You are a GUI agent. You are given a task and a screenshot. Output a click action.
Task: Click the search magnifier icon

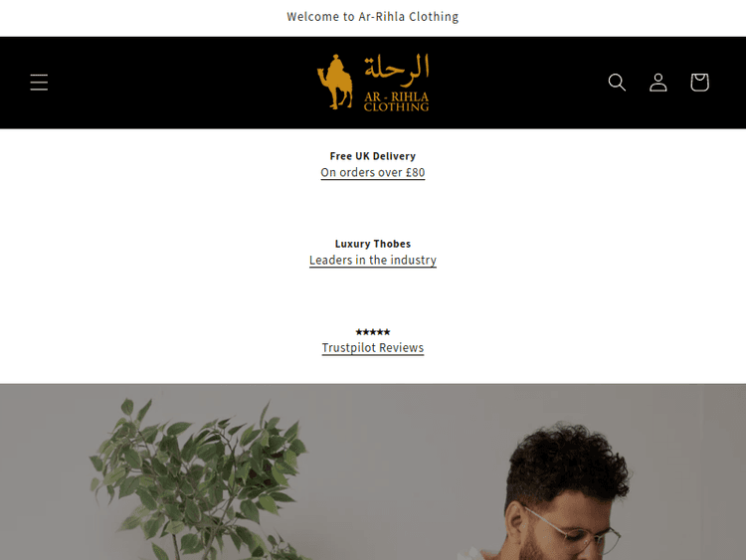pos(617,83)
